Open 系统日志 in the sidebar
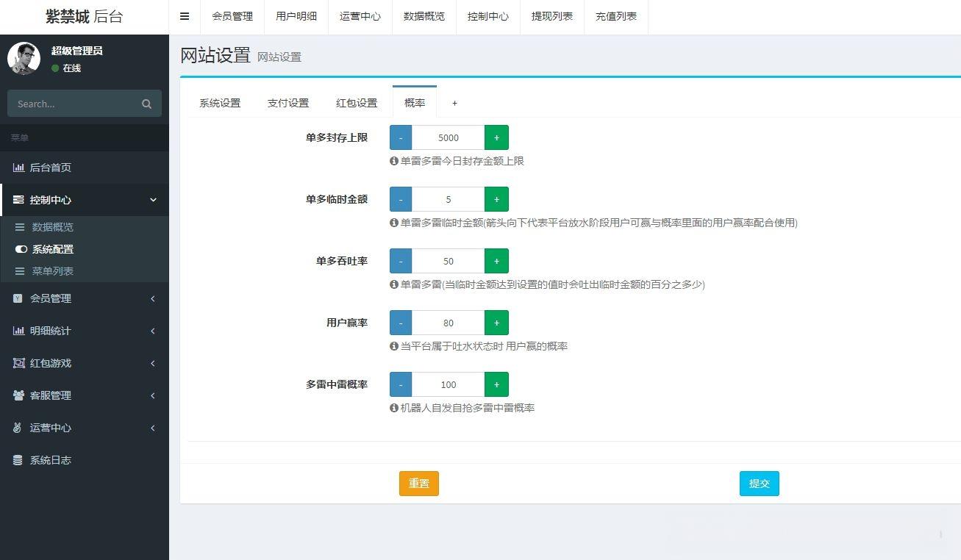The height and width of the screenshot is (560, 961). click(50, 460)
